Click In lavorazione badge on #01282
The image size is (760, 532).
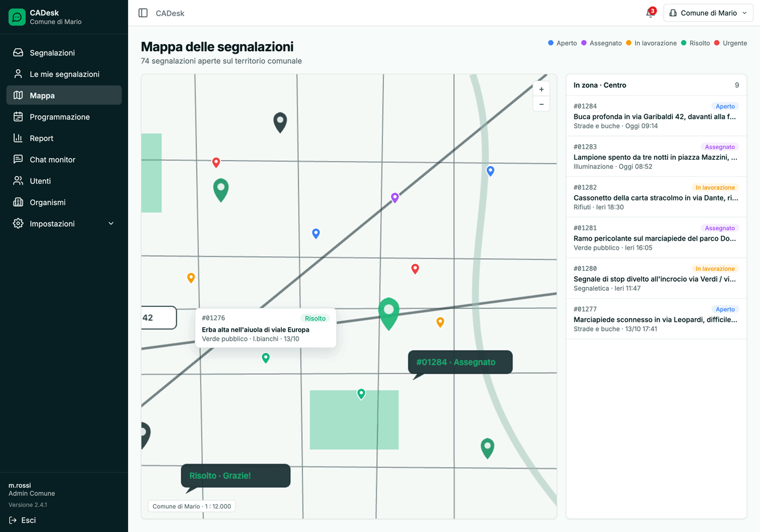[715, 187]
